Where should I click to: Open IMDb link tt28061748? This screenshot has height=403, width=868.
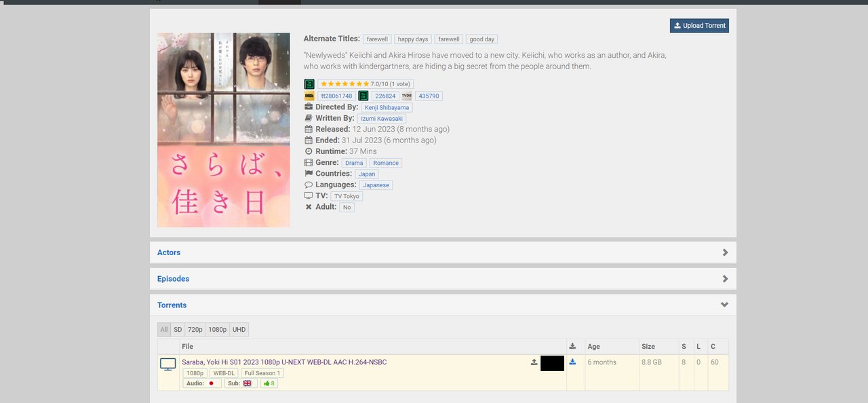tap(336, 96)
